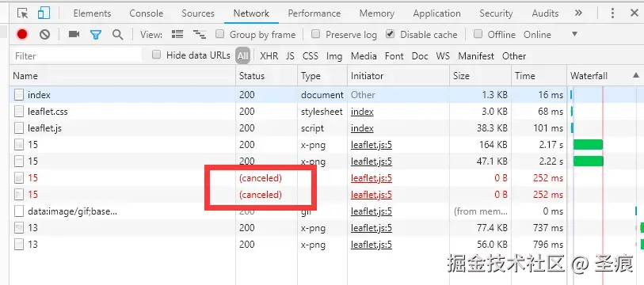
Task: Sort by Name column header
Action: [x=123, y=75]
